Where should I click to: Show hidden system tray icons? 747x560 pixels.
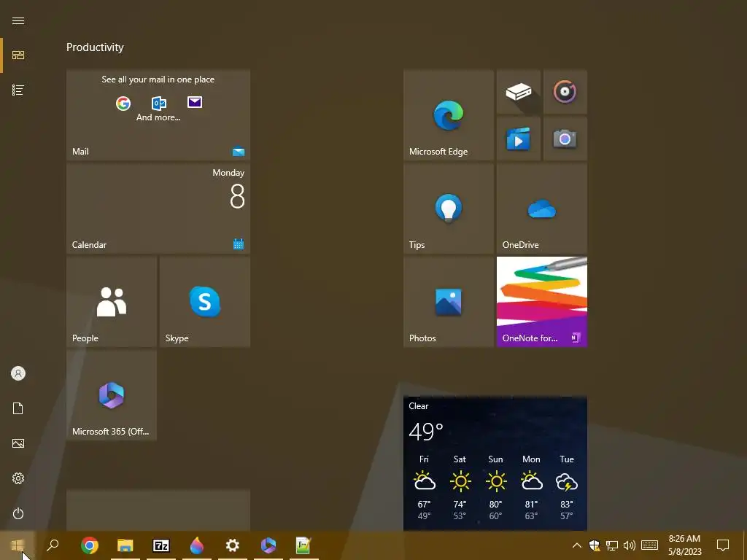coord(576,545)
